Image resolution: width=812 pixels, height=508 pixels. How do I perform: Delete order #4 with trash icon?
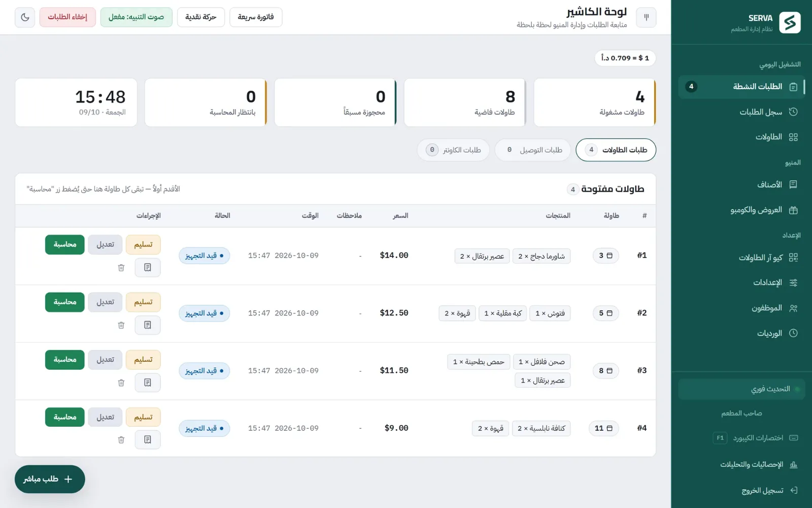[x=121, y=440]
